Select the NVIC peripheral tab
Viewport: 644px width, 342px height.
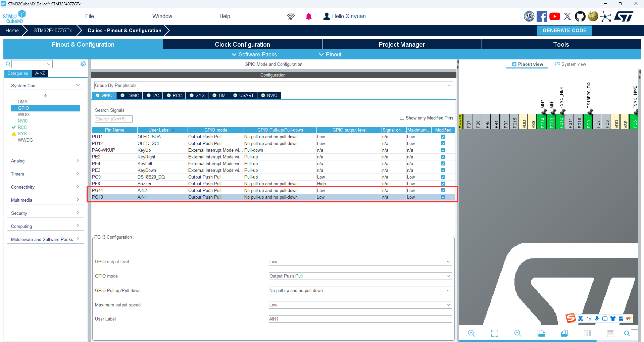pos(269,95)
